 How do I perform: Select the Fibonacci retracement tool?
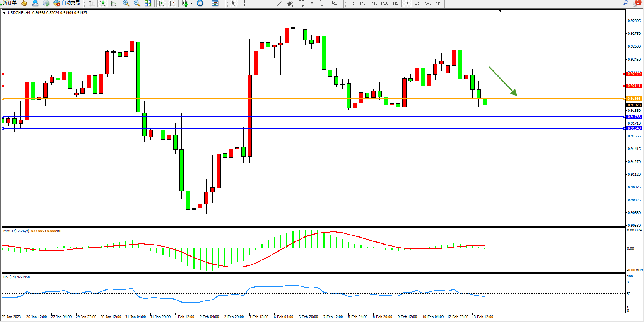tap(301, 3)
